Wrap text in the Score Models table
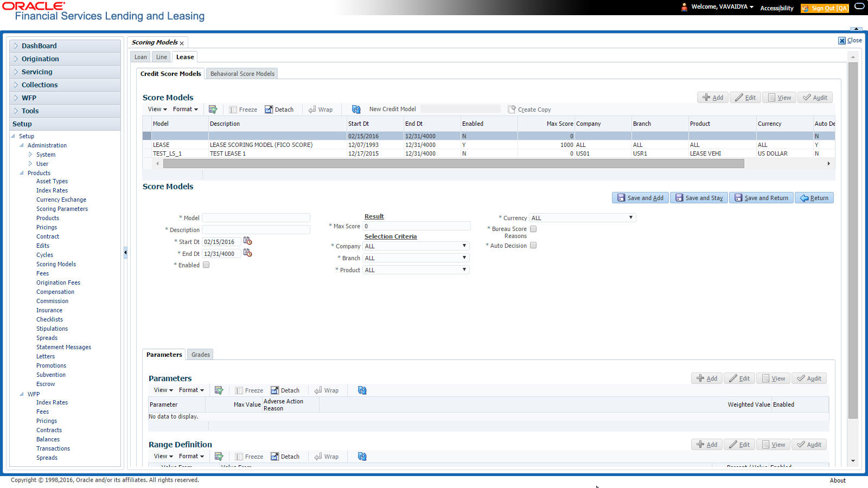 point(321,110)
